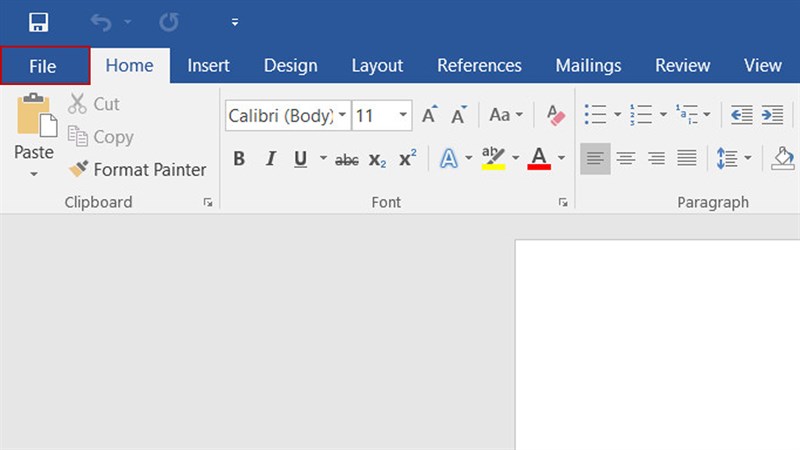The width and height of the screenshot is (800, 450).
Task: Toggle Bold formatting
Action: (x=239, y=159)
